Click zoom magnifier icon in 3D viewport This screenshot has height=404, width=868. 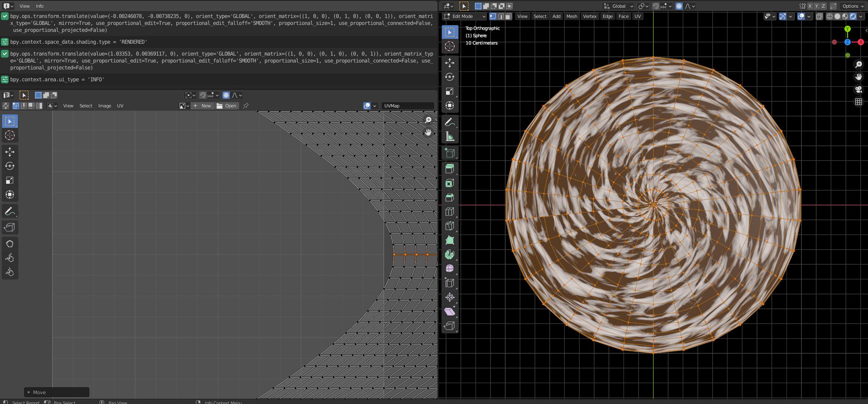point(859,65)
